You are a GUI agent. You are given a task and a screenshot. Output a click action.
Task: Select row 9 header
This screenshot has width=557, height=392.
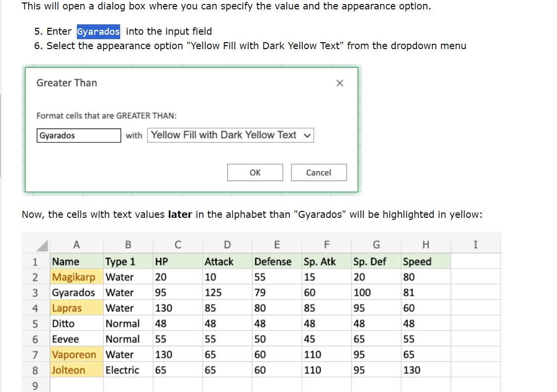pyautogui.click(x=35, y=386)
